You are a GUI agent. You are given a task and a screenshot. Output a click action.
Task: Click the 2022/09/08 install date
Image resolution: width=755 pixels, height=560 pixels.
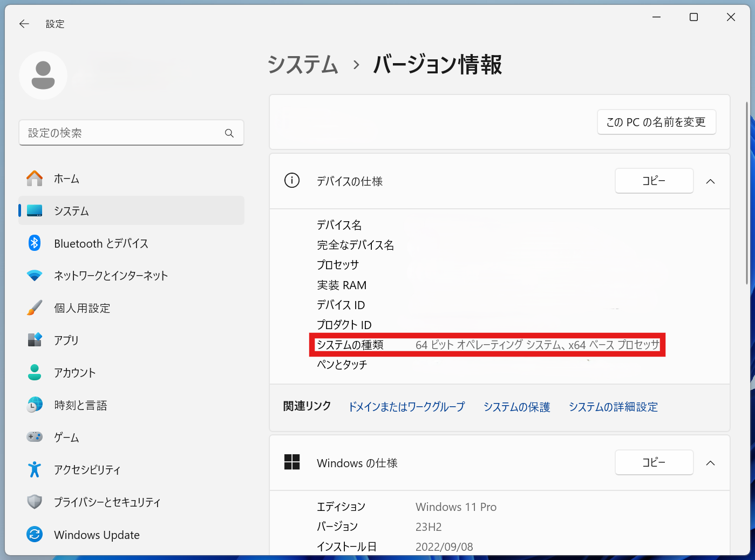[x=444, y=547]
